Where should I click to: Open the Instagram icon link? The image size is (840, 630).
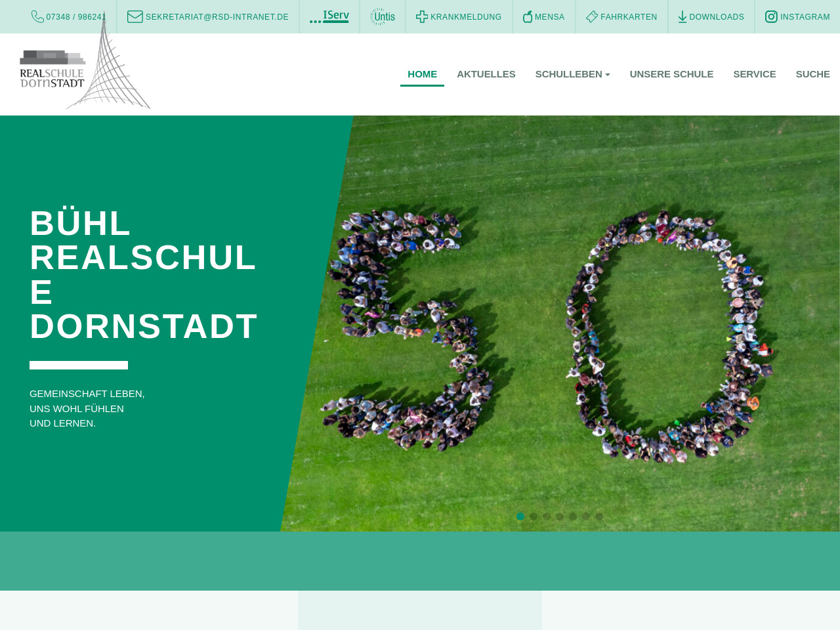772,17
